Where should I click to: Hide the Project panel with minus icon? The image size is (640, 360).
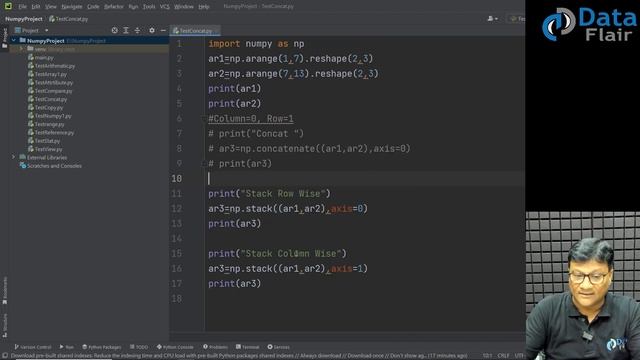click(163, 30)
